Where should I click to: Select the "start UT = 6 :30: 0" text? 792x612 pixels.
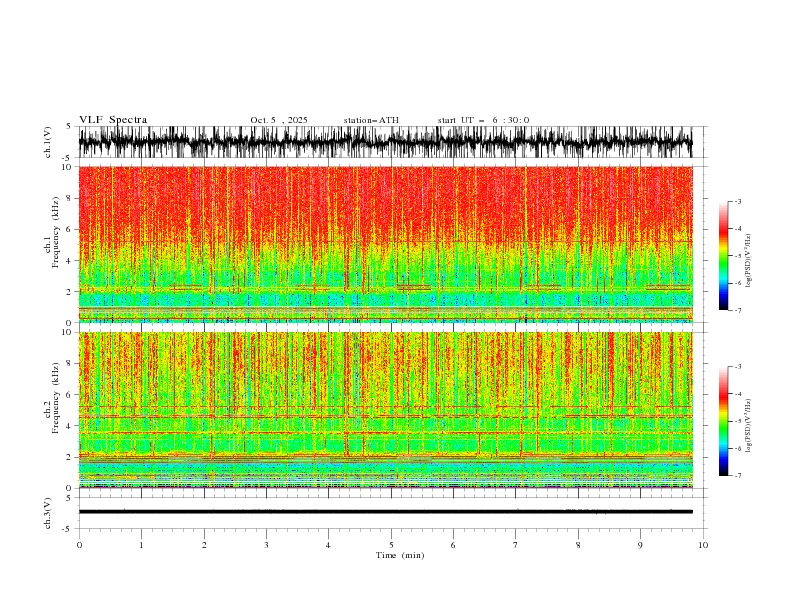(483, 120)
